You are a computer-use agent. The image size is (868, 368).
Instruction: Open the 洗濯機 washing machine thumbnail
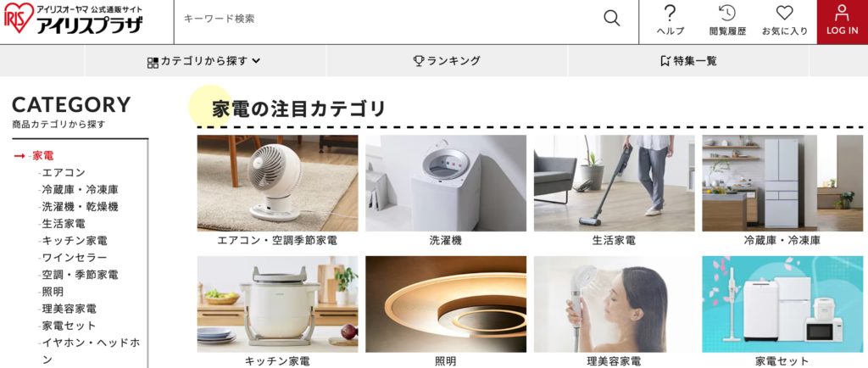pyautogui.click(x=446, y=183)
